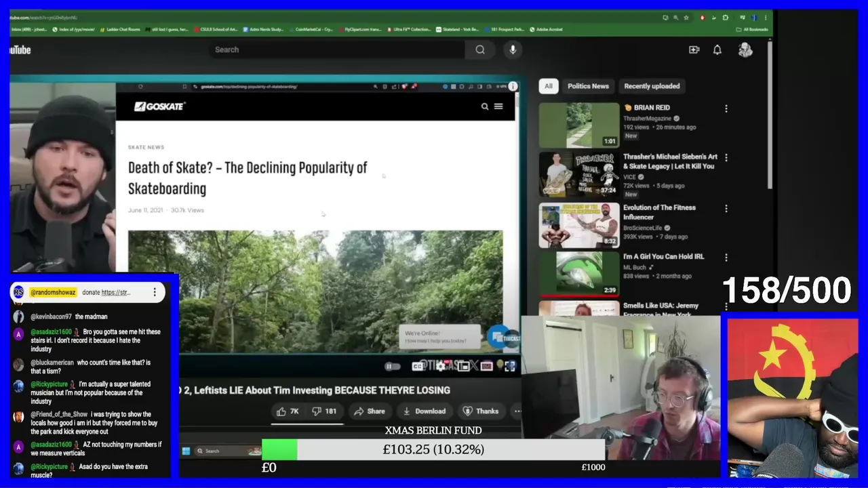
Task: Open the chat three-dot options menu
Action: coord(155,292)
